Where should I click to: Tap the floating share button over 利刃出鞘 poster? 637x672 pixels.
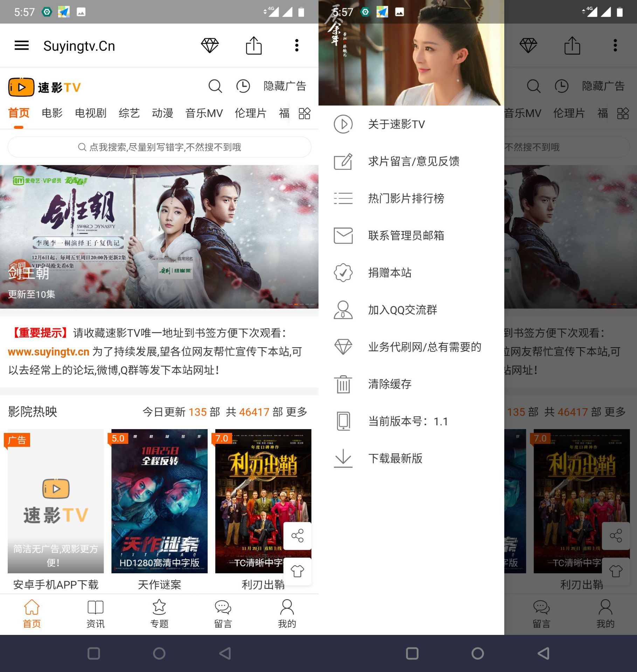tap(297, 535)
